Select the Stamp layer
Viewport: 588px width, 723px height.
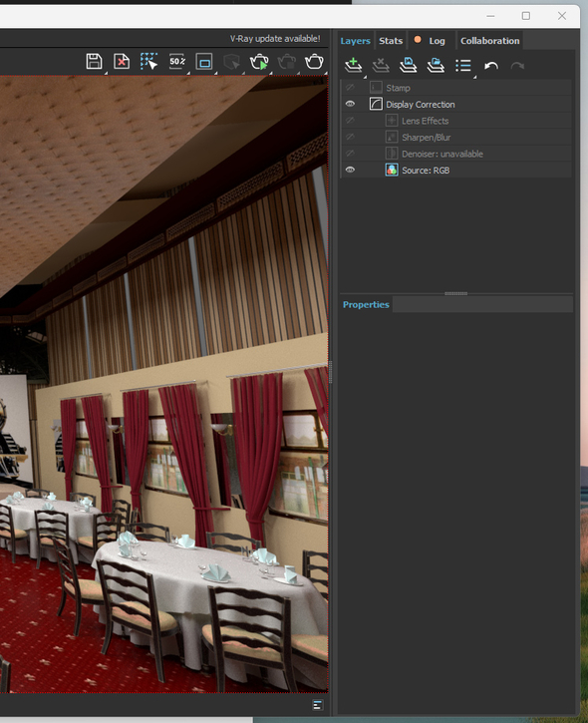(x=456, y=88)
